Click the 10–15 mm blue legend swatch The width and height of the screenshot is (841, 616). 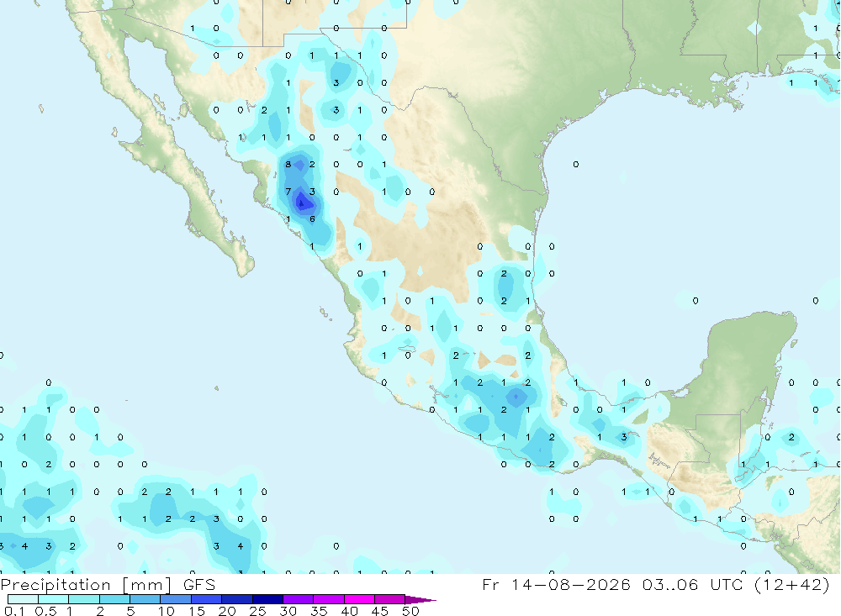tap(176, 599)
